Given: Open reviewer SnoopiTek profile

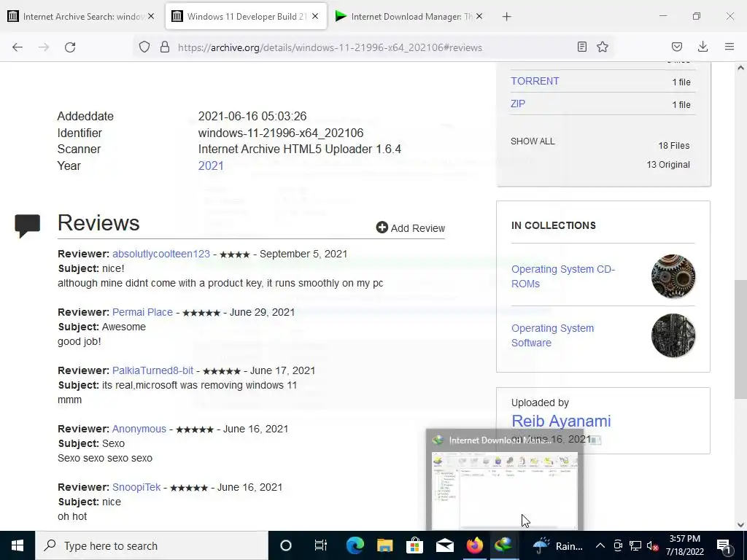Looking at the screenshot, I should [136, 487].
